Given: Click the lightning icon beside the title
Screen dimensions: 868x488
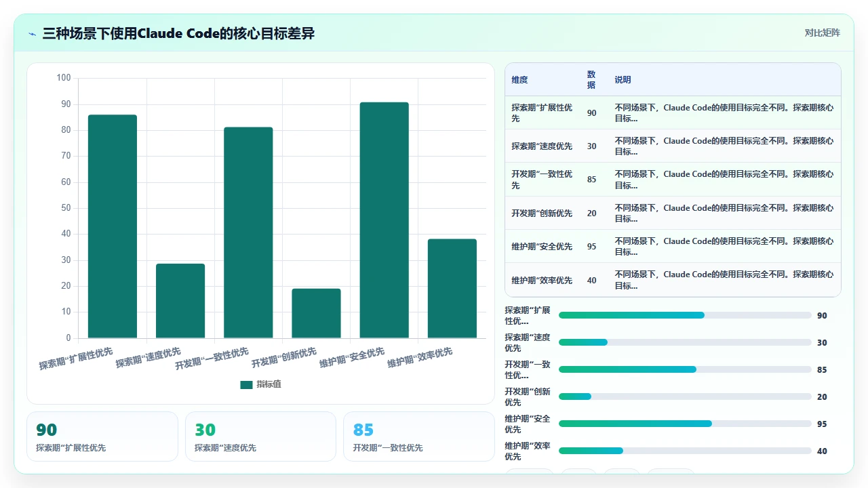Looking at the screenshot, I should (33, 33).
